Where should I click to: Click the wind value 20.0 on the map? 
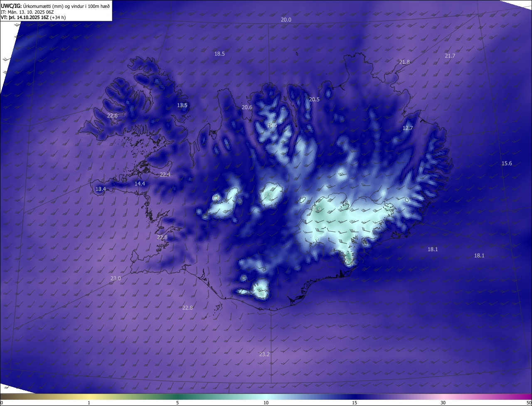pyautogui.click(x=286, y=20)
